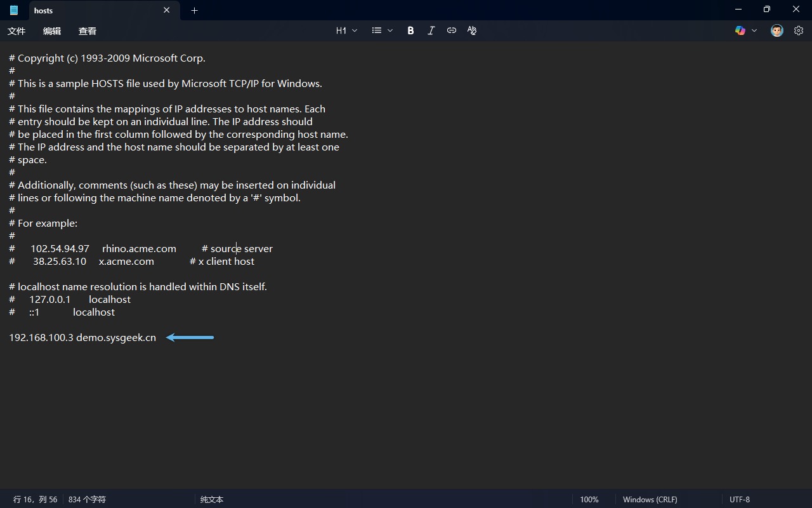Add a new tab

(x=194, y=10)
